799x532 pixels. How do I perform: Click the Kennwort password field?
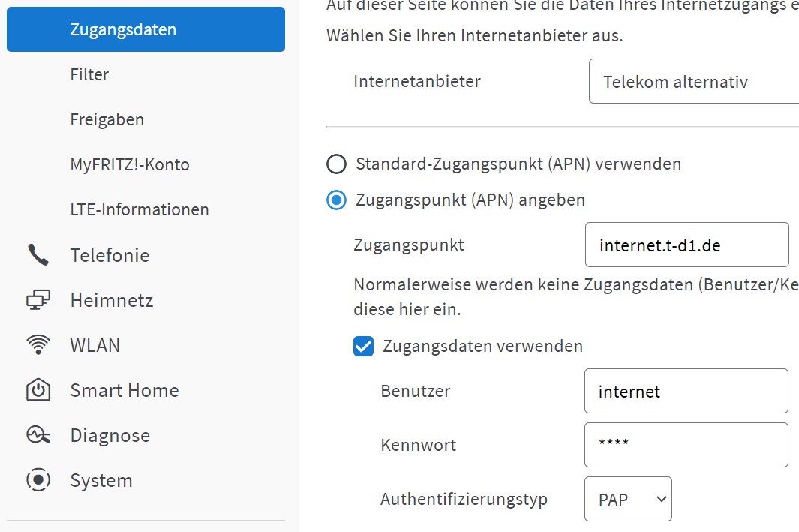coord(686,445)
